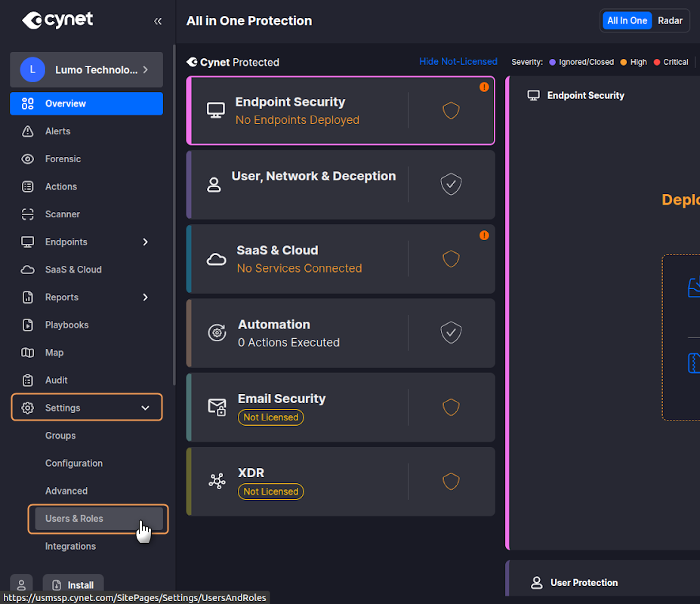
Task: Click the Playbooks icon in sidebar
Action: tap(28, 325)
